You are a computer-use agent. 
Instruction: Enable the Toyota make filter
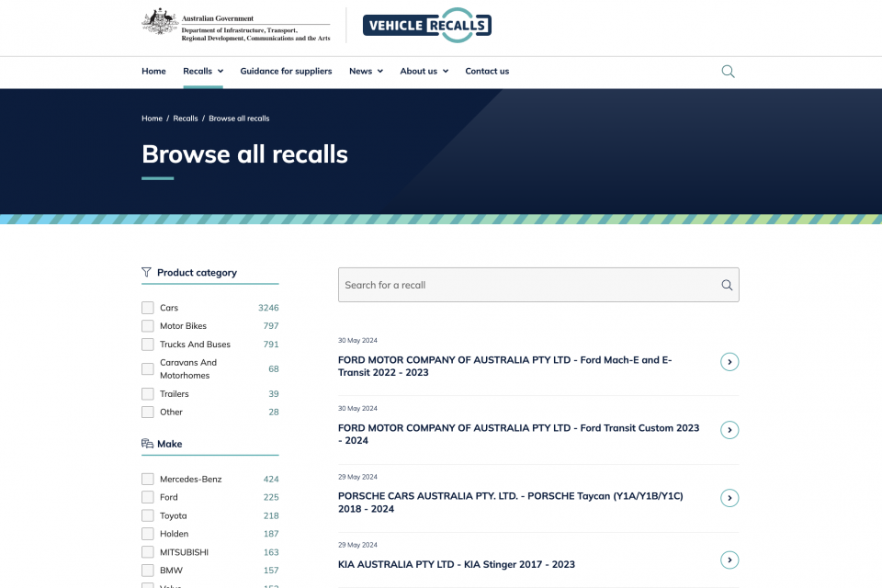click(148, 515)
